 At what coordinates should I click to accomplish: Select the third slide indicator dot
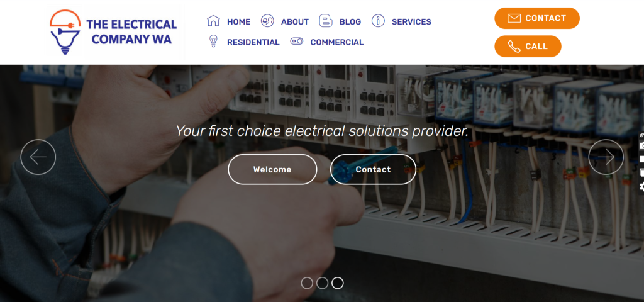338,283
